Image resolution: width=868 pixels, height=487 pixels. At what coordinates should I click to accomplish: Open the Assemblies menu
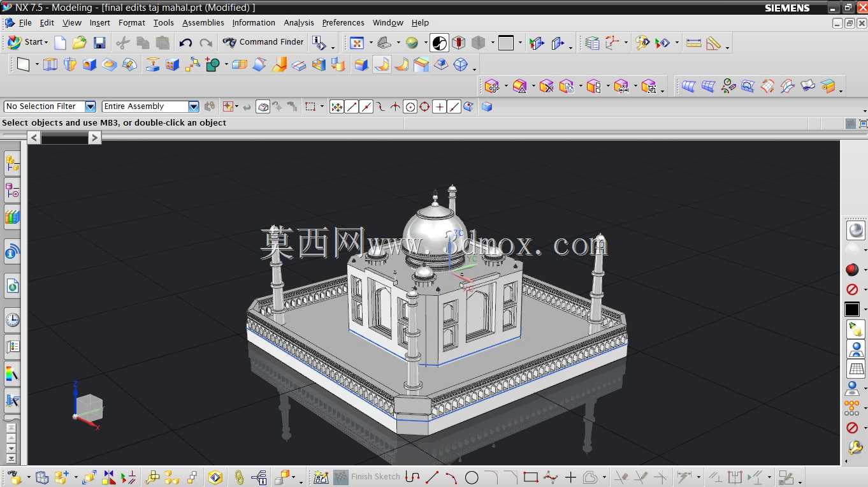pos(203,23)
